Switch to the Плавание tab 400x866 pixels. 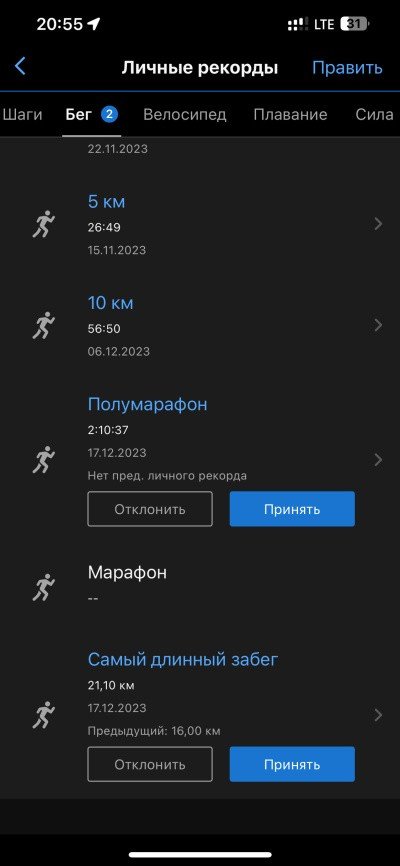coord(290,114)
